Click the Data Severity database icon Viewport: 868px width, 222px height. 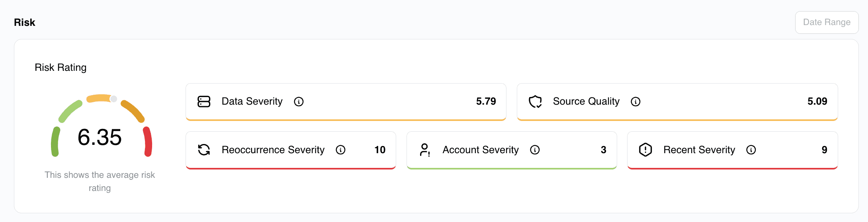click(204, 101)
